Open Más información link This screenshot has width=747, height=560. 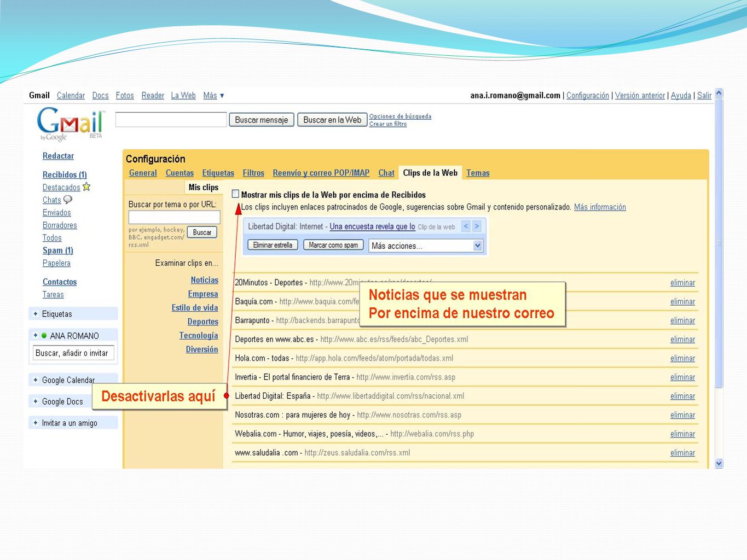tap(600, 207)
